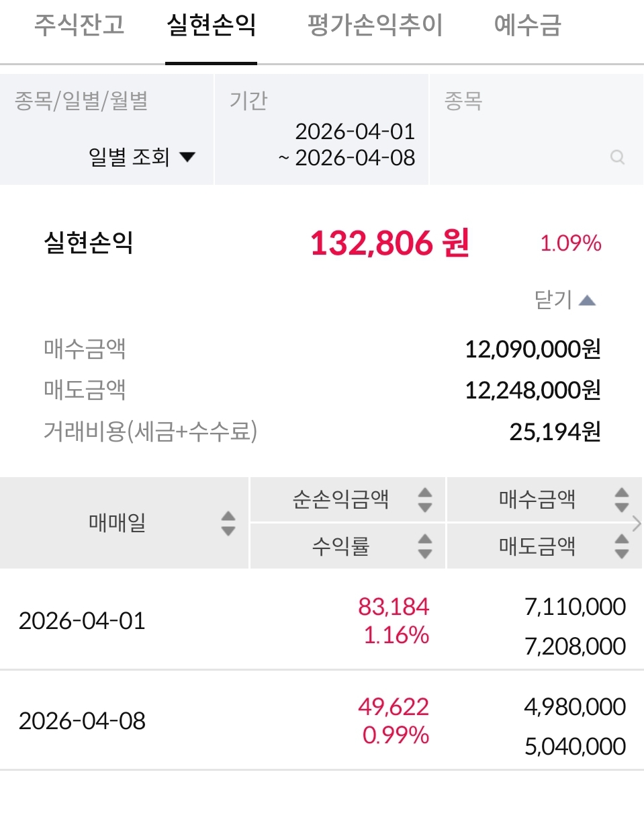The height and width of the screenshot is (834, 644).
Task: Select the 실현손익 tab
Action: (211, 26)
